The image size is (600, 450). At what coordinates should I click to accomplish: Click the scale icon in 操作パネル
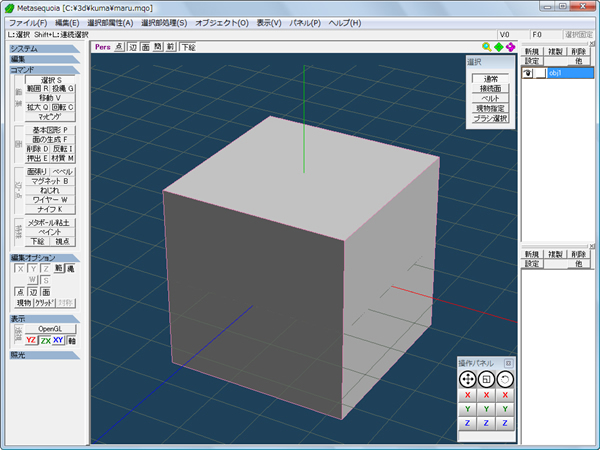tap(486, 380)
